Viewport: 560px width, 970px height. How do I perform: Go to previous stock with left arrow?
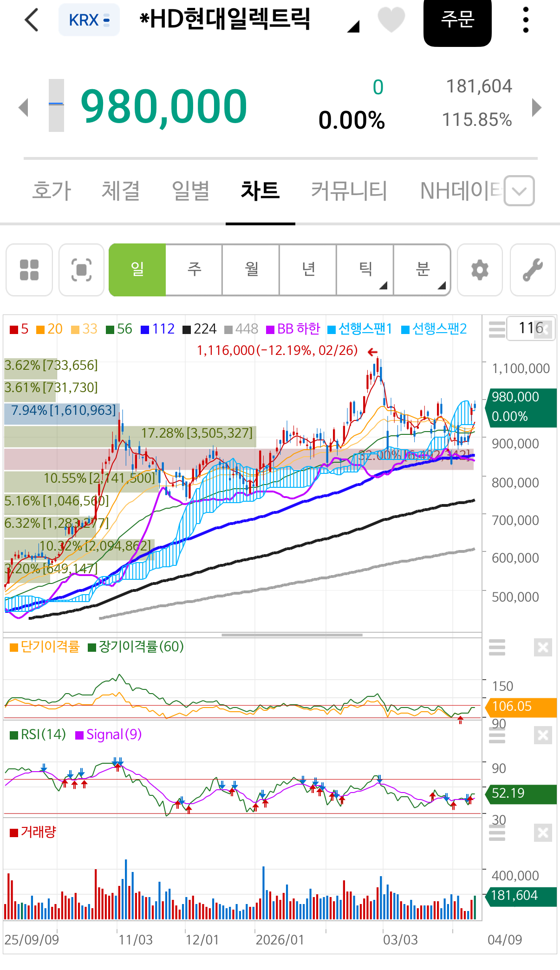coord(23,107)
